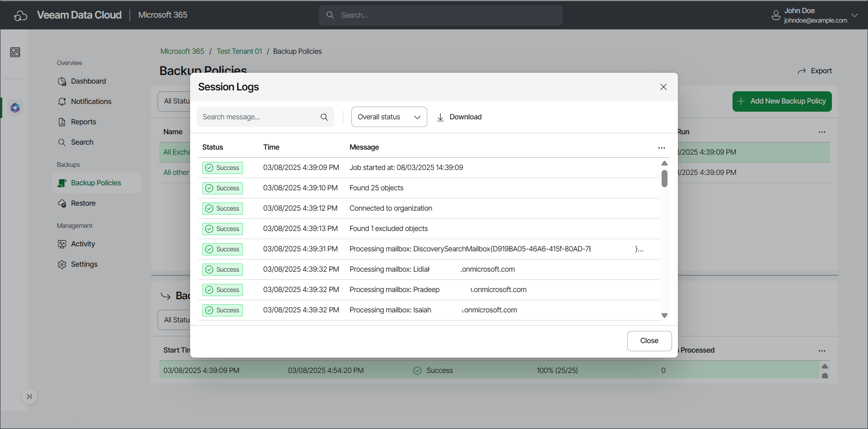The width and height of the screenshot is (868, 429).
Task: Click Success badge for Found 25 objects row
Action: click(223, 189)
